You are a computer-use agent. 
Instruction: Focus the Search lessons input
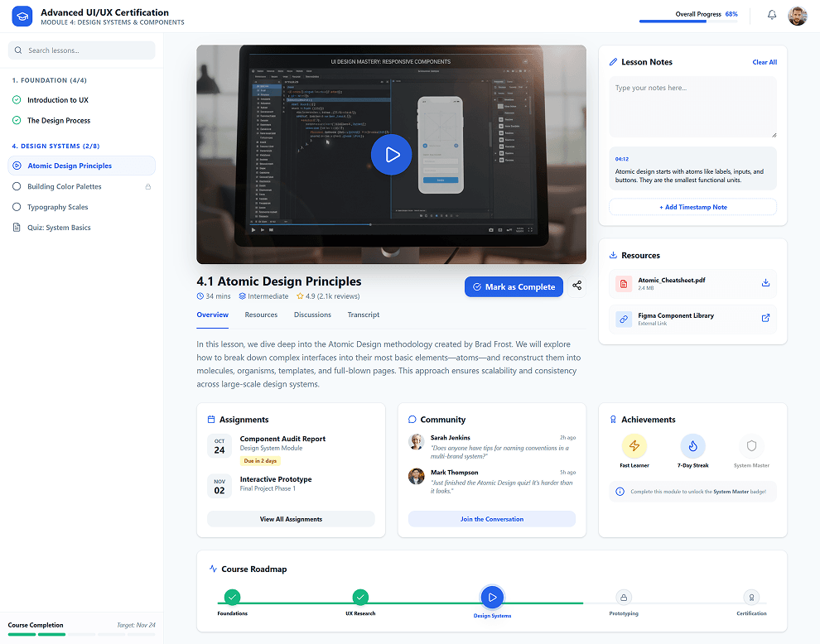click(81, 50)
